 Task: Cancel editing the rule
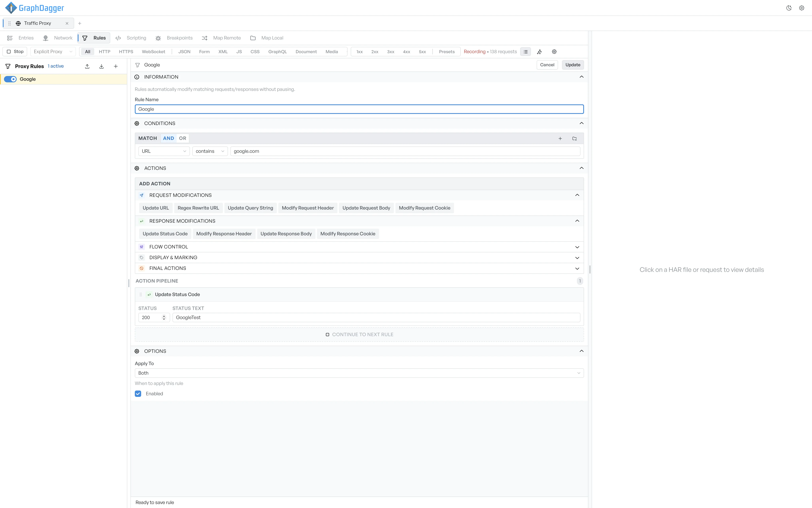[x=547, y=65]
